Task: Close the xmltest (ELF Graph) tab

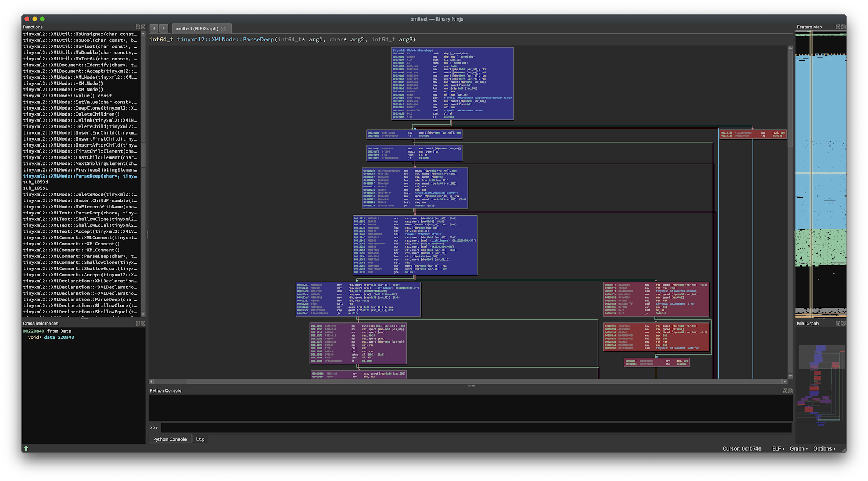Action: pos(224,29)
